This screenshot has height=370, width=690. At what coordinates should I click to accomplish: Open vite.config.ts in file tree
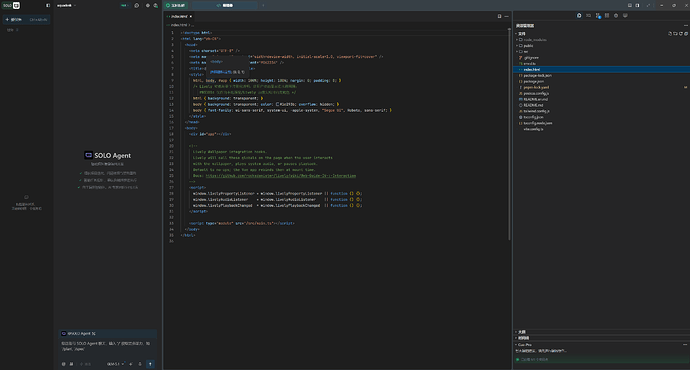(533, 129)
